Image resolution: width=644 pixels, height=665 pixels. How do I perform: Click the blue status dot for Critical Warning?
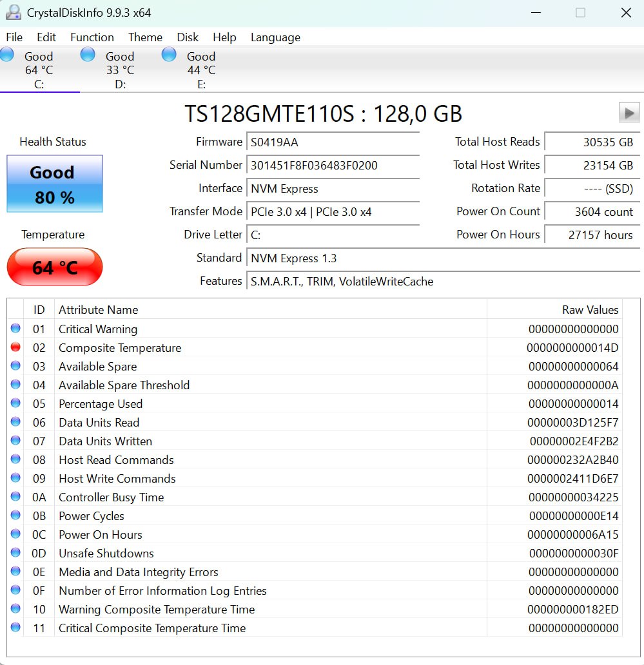click(15, 328)
